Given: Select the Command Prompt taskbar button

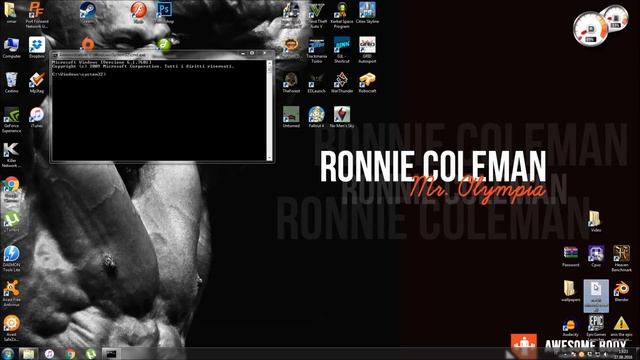Looking at the screenshot, I should click(111, 353).
